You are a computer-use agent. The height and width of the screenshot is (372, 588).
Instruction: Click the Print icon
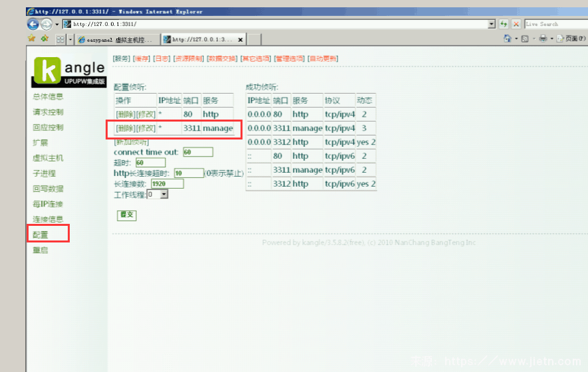pos(543,39)
